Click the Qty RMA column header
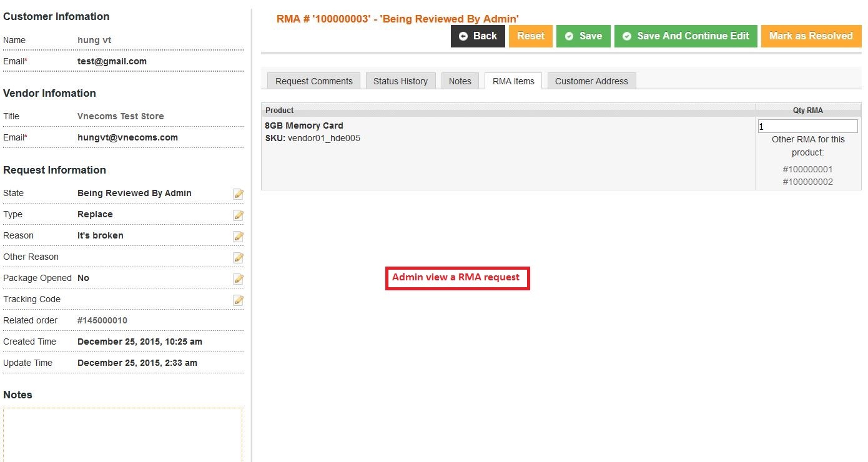Image resolution: width=868 pixels, height=462 pixels. tap(808, 111)
